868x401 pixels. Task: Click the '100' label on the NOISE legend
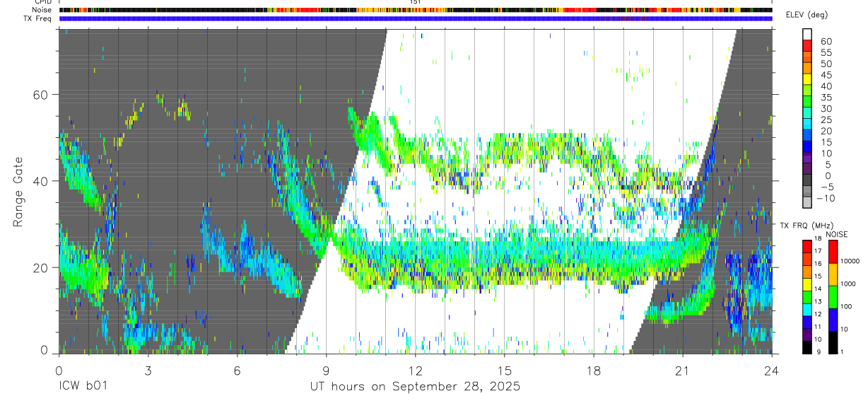845,306
